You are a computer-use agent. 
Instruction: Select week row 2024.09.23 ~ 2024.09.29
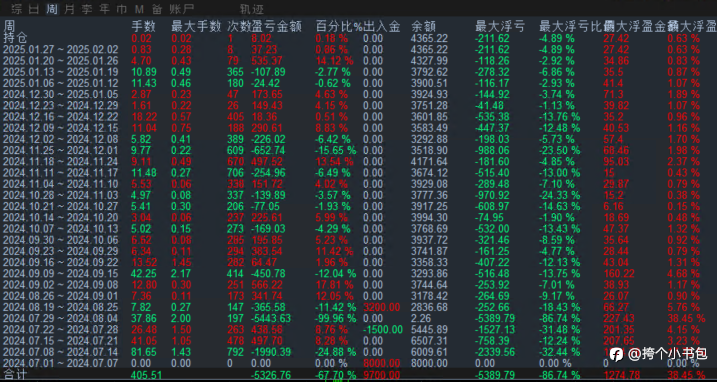[x=60, y=251]
